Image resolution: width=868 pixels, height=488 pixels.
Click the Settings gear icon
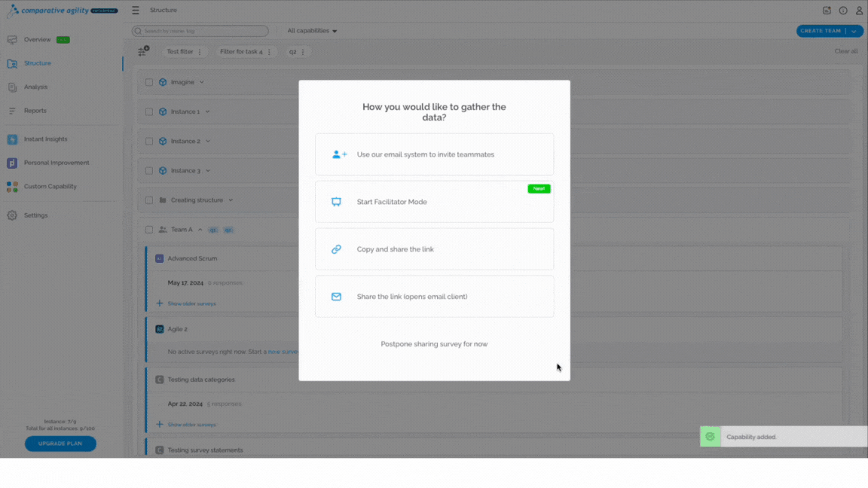click(12, 216)
